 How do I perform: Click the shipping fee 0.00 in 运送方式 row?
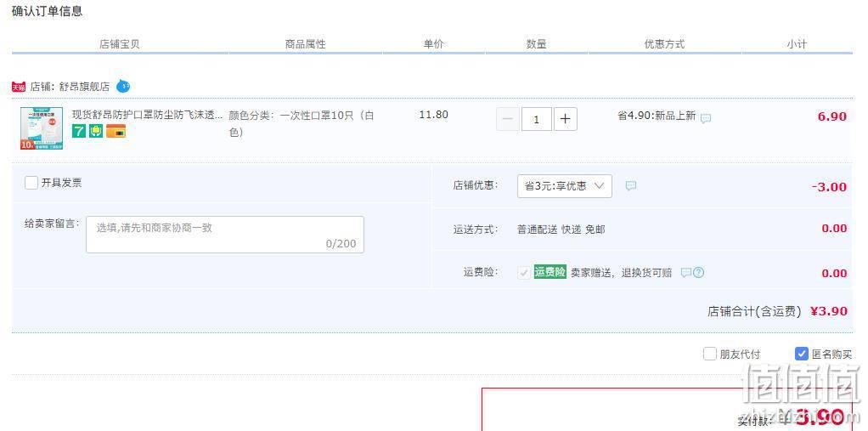[834, 229]
